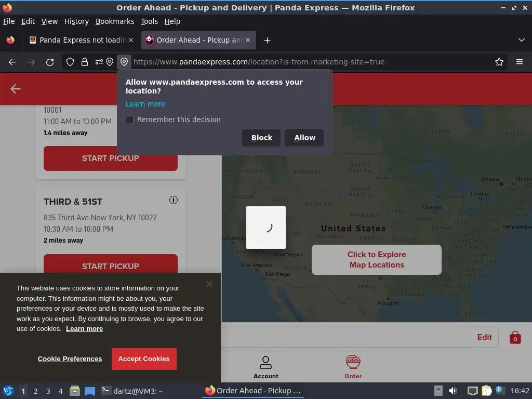Click the network monitor tray icon

point(472,391)
